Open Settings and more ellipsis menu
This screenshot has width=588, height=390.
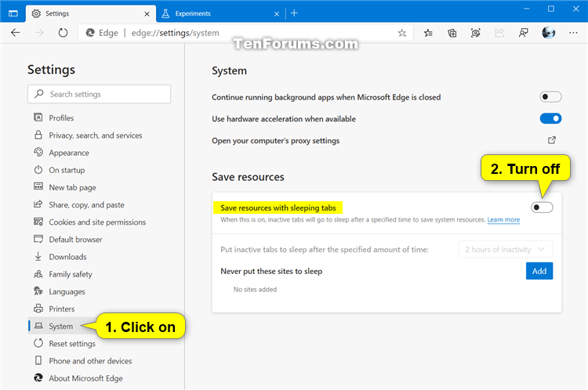pyautogui.click(x=573, y=33)
